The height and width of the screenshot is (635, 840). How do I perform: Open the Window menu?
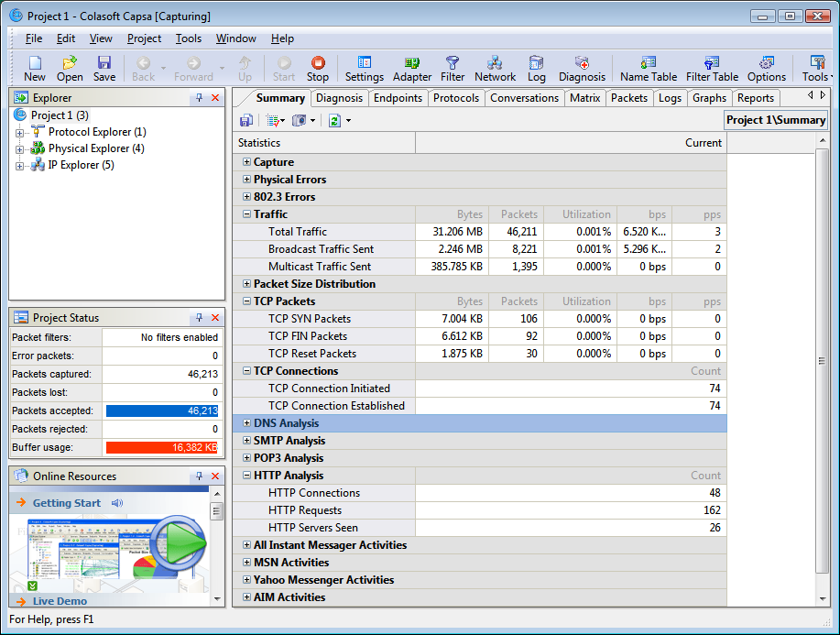[235, 38]
